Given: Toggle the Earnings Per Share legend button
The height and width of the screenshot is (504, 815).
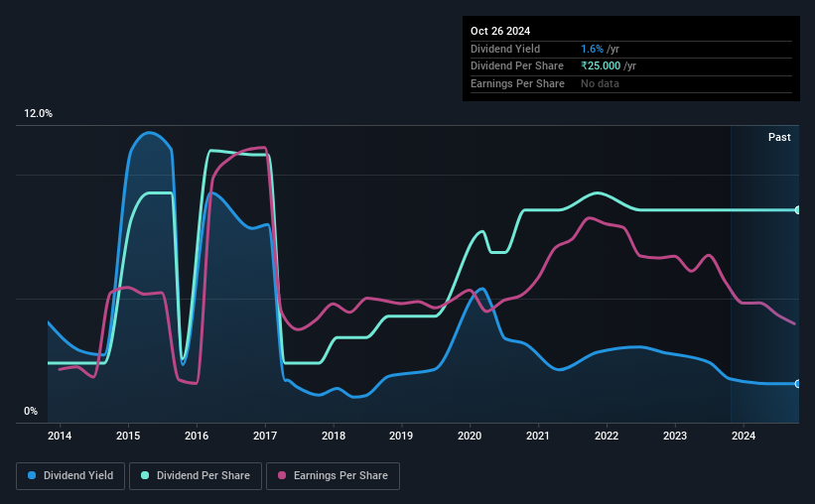Looking at the screenshot, I should (x=333, y=476).
